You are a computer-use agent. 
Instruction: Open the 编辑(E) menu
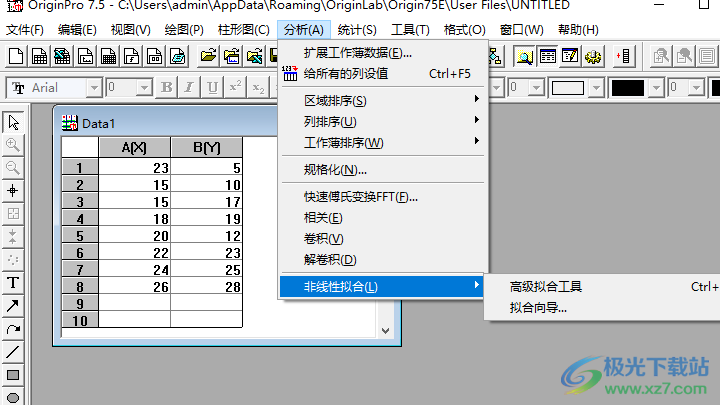77,30
